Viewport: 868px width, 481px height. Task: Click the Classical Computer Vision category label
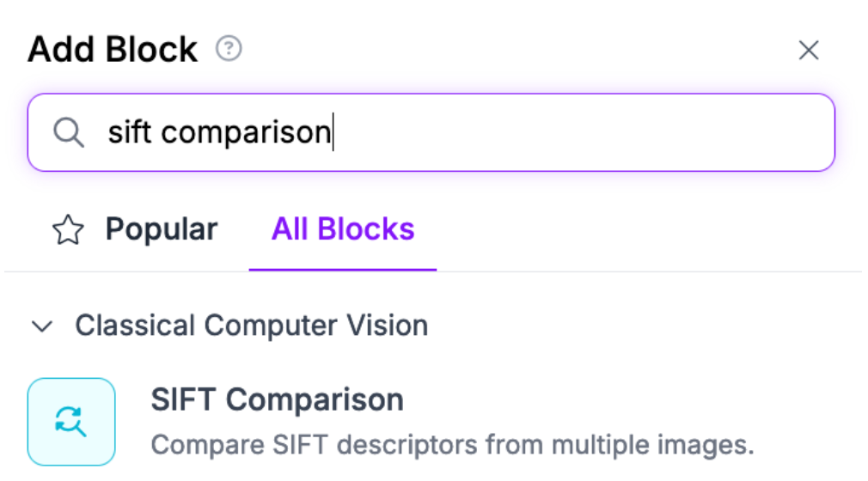pos(251,326)
